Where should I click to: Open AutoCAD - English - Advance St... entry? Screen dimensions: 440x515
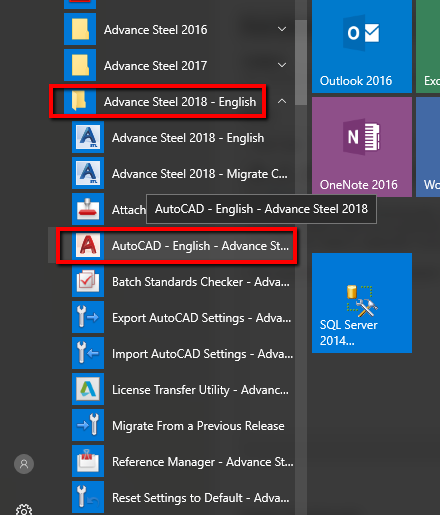click(x=200, y=246)
